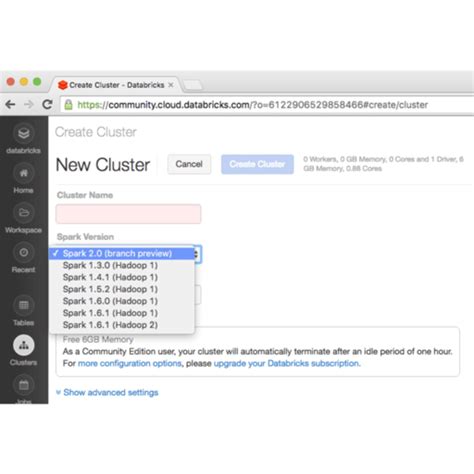The width and height of the screenshot is (474, 474).
Task: Click the green secure lock icon
Action: (x=69, y=105)
